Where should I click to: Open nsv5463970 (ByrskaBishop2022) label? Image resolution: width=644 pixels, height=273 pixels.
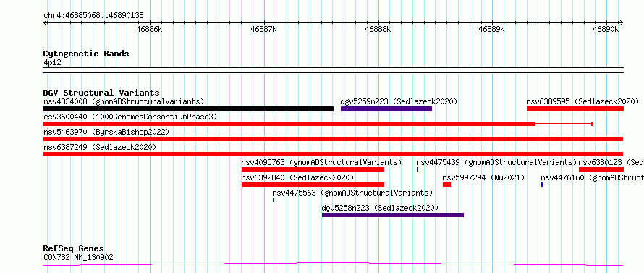(x=106, y=132)
